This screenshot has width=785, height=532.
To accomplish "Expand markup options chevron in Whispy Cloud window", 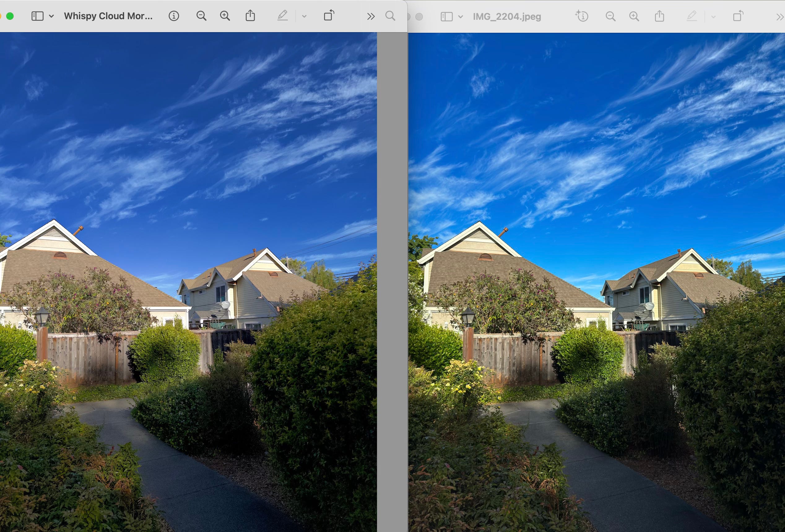I will pyautogui.click(x=304, y=16).
